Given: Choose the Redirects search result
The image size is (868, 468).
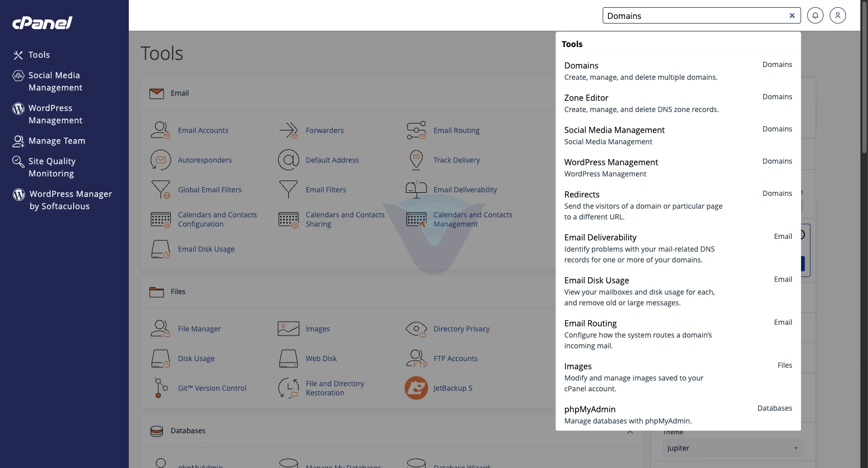Looking at the screenshot, I should point(678,205).
